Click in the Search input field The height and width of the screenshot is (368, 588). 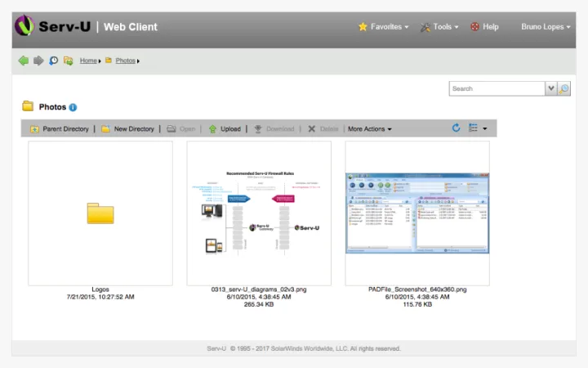pyautogui.click(x=497, y=88)
